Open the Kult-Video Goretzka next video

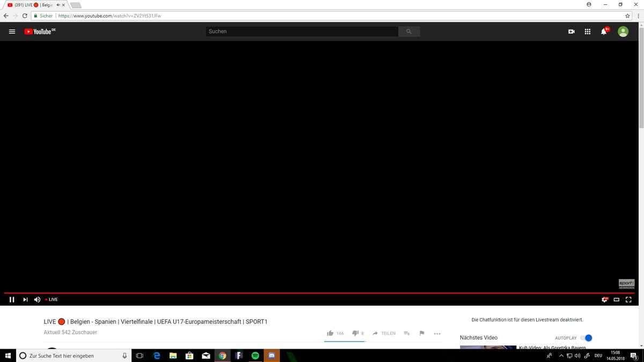tap(552, 348)
